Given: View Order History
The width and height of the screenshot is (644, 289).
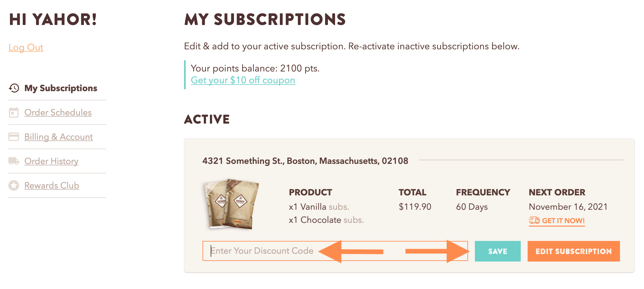Looking at the screenshot, I should coord(51,161).
